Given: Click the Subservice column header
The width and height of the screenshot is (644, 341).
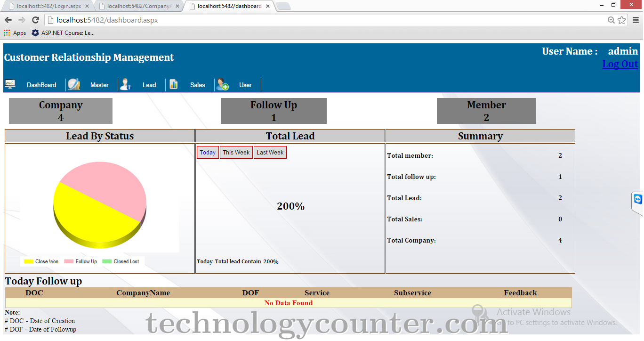Looking at the screenshot, I should (412, 293).
